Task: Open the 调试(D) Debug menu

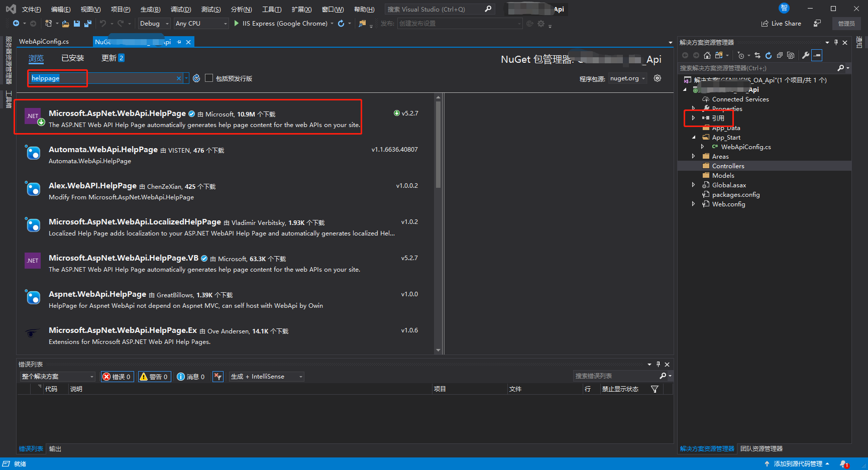Action: [181, 10]
